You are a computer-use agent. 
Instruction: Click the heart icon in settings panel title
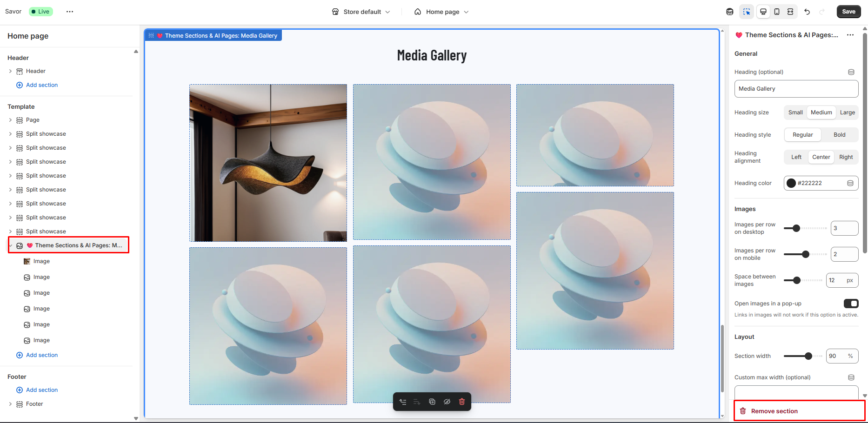739,35
